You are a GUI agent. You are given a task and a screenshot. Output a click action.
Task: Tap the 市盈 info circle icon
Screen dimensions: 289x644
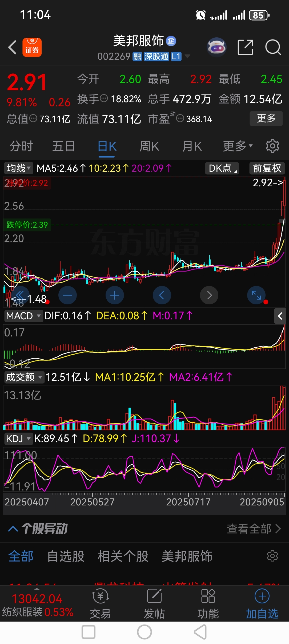point(180,118)
